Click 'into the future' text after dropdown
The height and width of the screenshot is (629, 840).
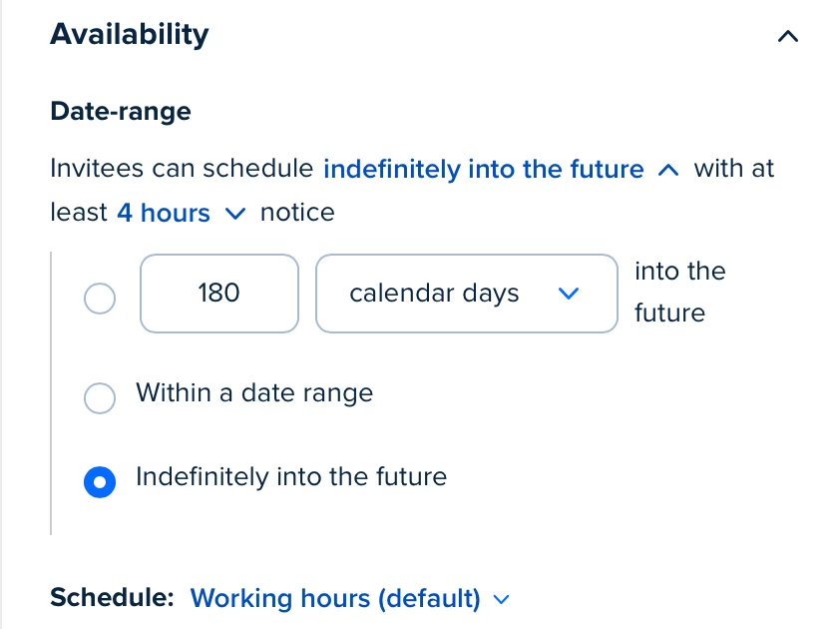678,292
